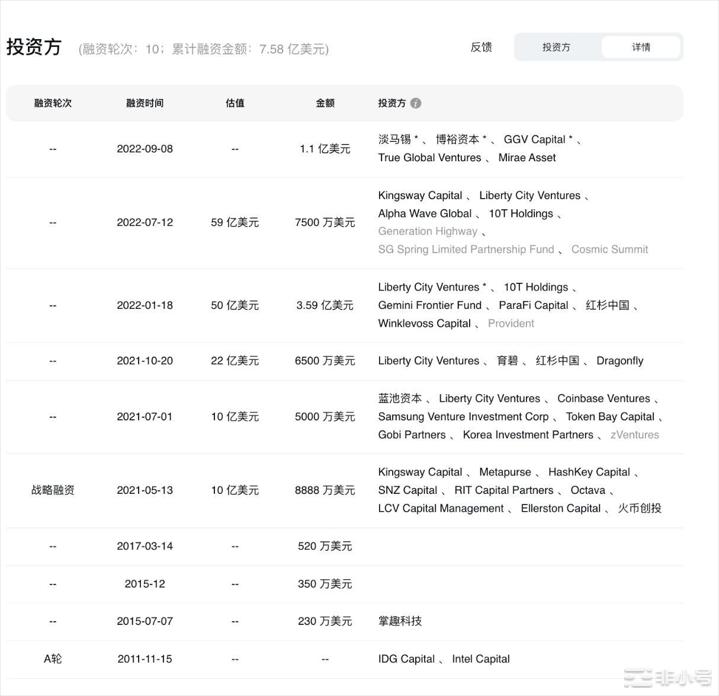Screen dimensions: 719x696
Task: Open investor Mirae Asset
Action: pyautogui.click(x=527, y=158)
